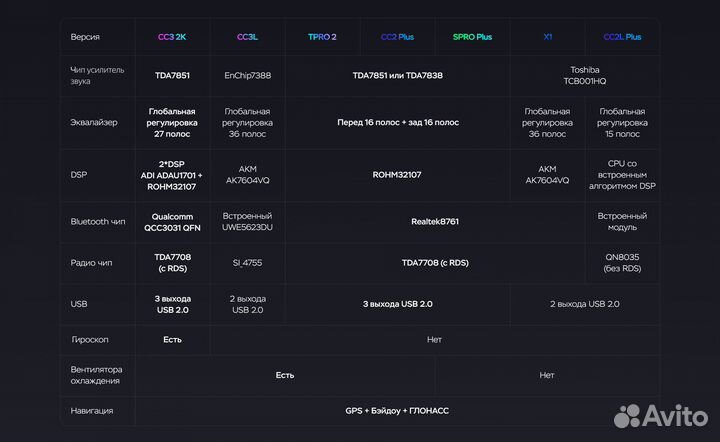Click 'Глобальная регулировка 27 полос' cell
Screen dimensions: 720x442
(172, 123)
